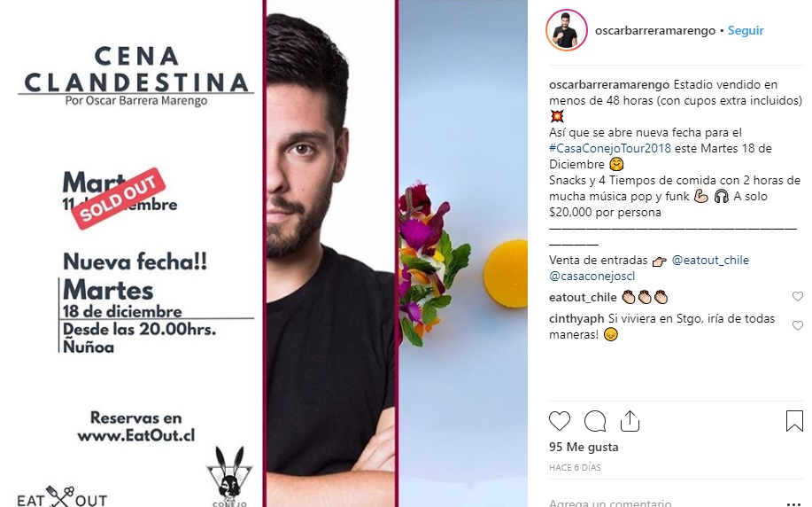Image resolution: width=812 pixels, height=507 pixels.
Task: View list of 95 Me gusta likes
Action: pos(584,447)
